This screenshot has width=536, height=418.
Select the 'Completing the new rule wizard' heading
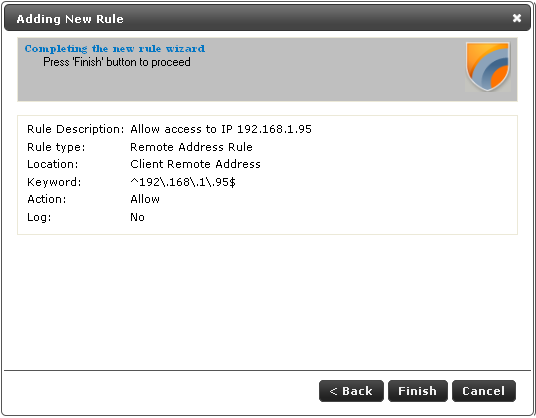click(115, 49)
